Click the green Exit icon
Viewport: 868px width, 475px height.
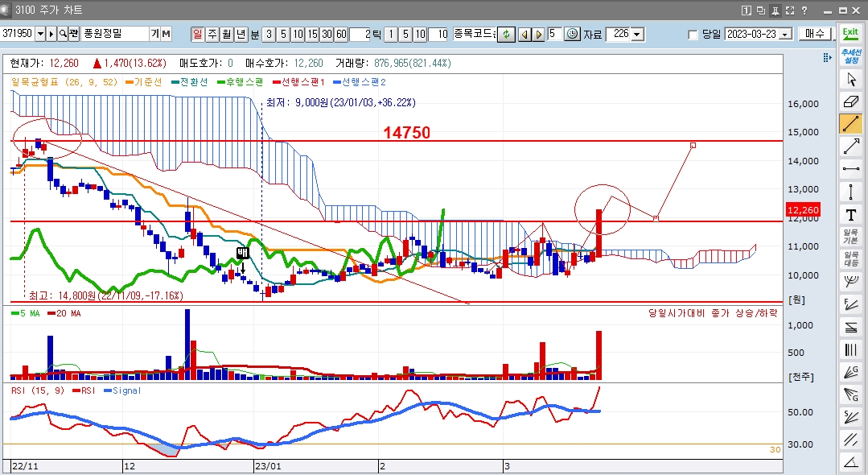coord(850,34)
